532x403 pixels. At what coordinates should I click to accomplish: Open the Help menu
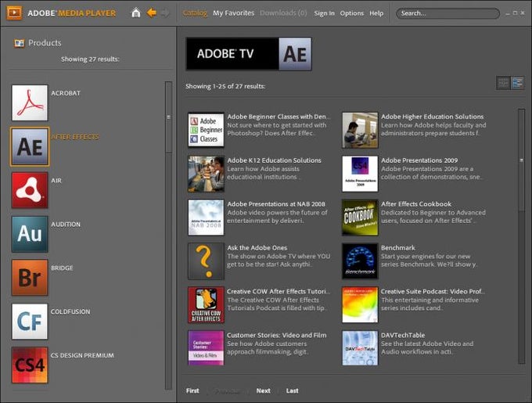(x=376, y=13)
